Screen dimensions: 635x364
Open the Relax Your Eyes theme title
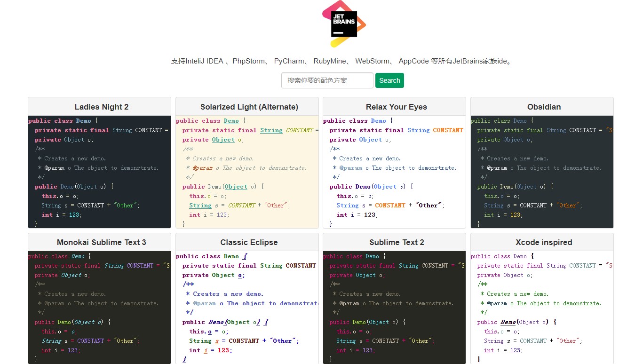click(x=397, y=107)
